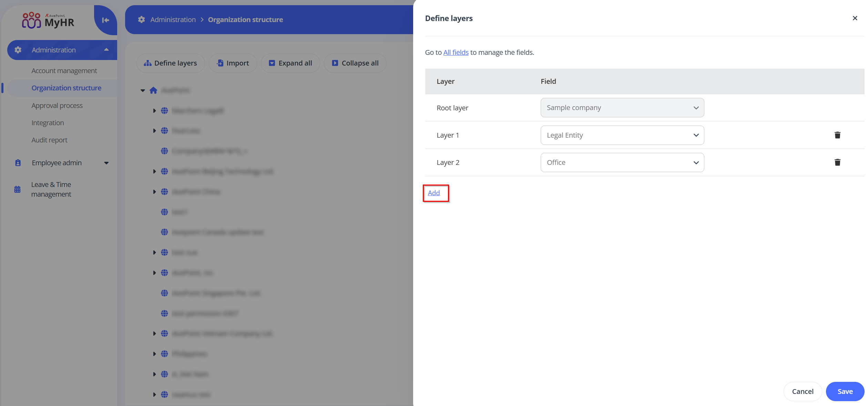This screenshot has height=406, width=868.
Task: Close the Define layers panel
Action: [x=855, y=18]
